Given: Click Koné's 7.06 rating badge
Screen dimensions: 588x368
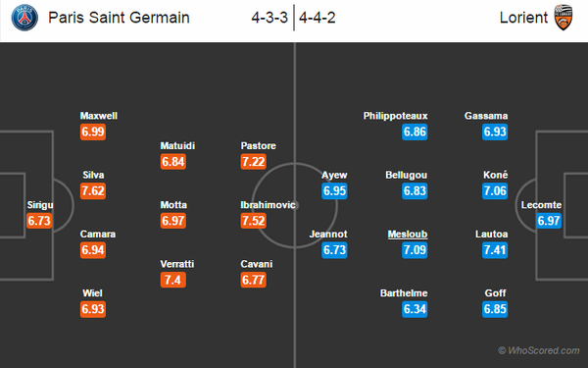Looking at the screenshot, I should pyautogui.click(x=495, y=190).
